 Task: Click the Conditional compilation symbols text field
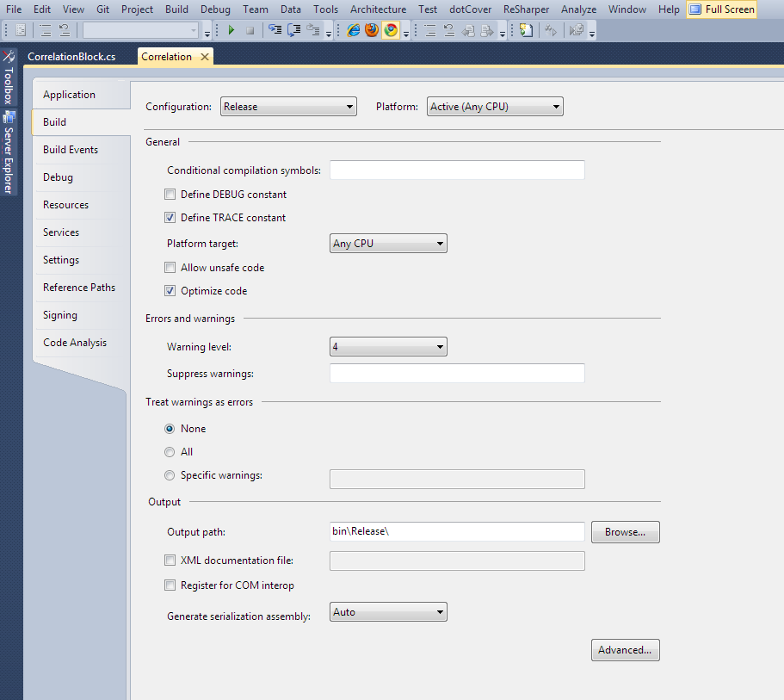[x=457, y=170]
